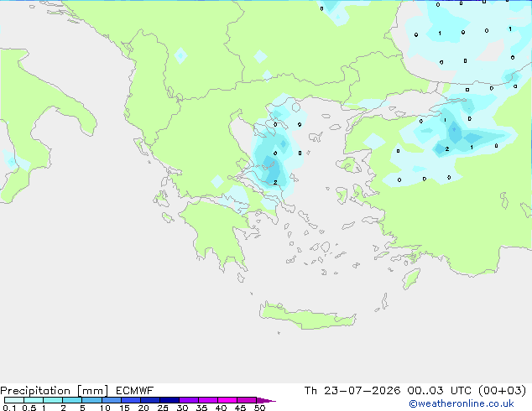Screen dimensions: 532x411
Task: Click the 0.1–0.5 mm legend color box
Action: (x=14, y=400)
